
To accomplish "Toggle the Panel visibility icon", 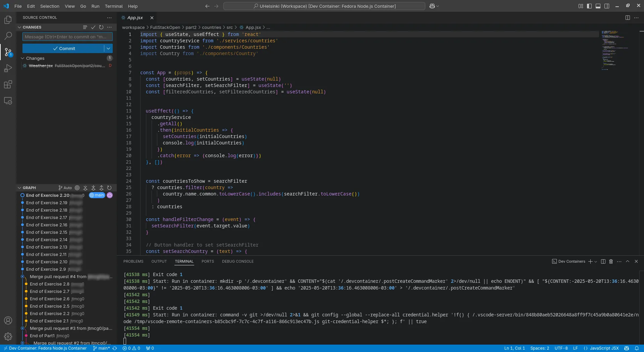I will tap(598, 6).
